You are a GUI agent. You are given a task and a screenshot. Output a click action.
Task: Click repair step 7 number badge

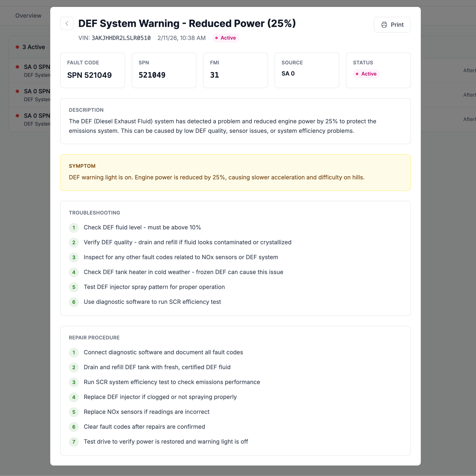(x=74, y=442)
